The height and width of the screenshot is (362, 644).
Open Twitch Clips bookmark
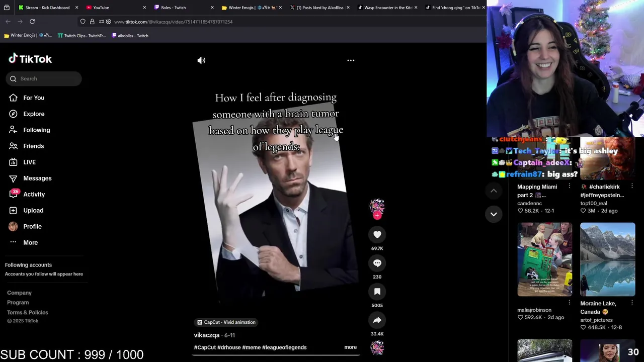(82, 36)
